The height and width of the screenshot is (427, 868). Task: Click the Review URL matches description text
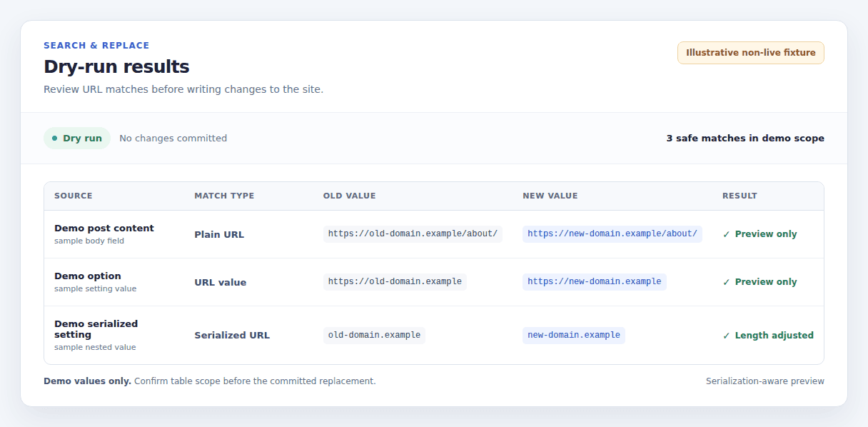click(x=183, y=90)
